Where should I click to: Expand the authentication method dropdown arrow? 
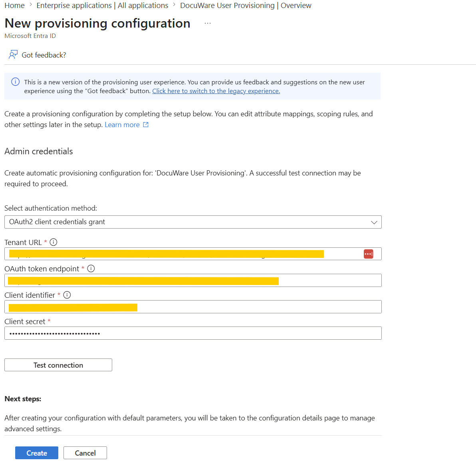coord(374,222)
